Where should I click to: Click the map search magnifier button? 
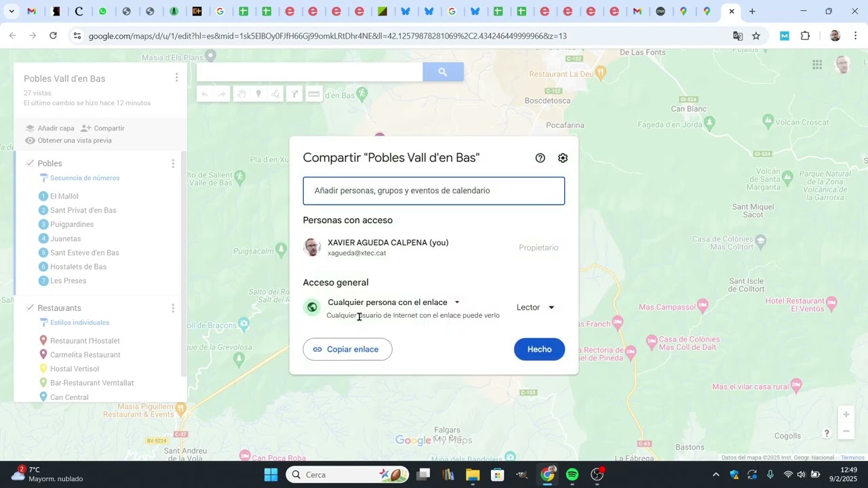click(x=443, y=72)
